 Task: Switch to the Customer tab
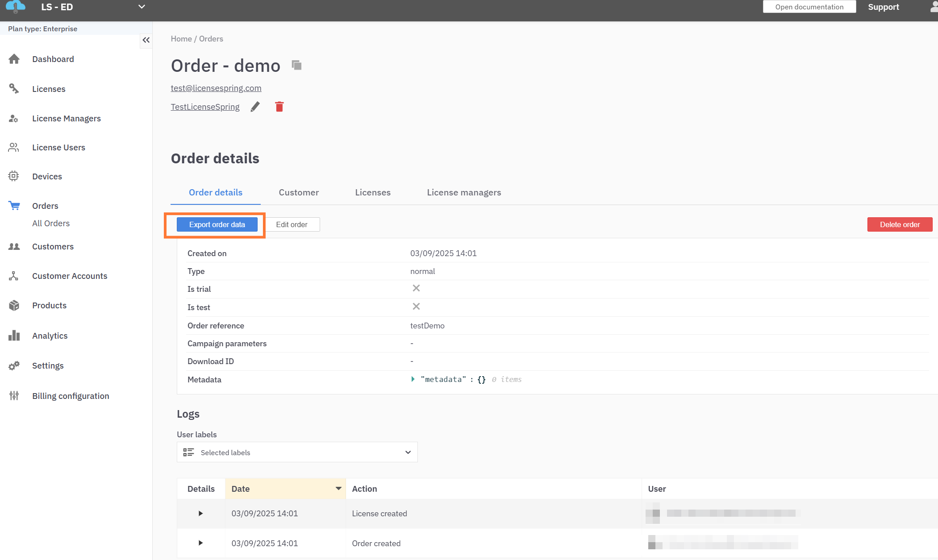[299, 192]
